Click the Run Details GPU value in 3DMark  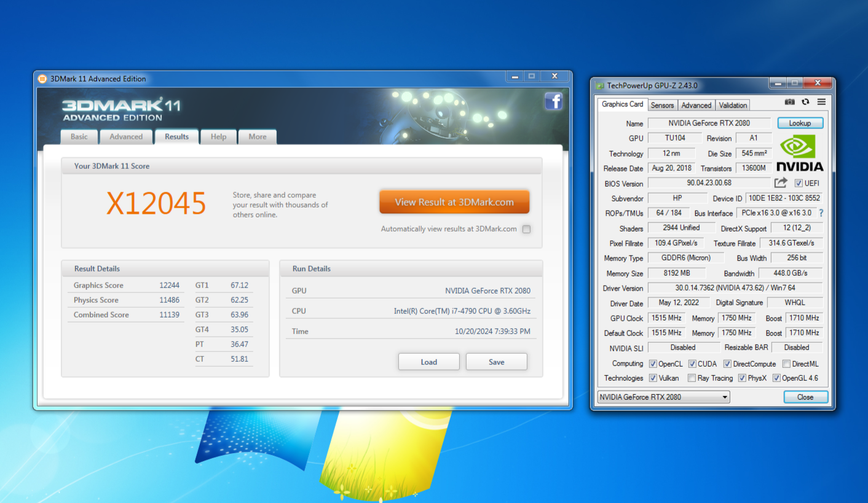point(487,290)
